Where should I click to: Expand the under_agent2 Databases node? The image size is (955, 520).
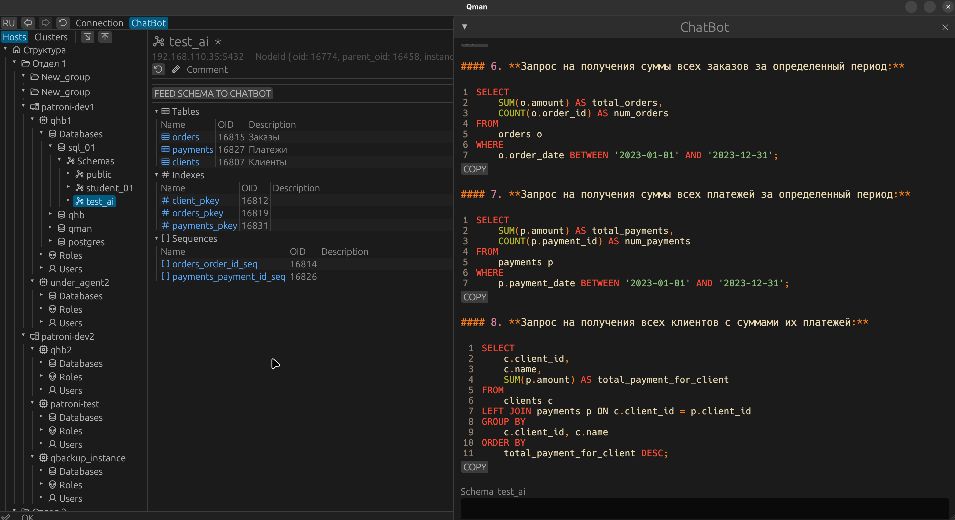(41, 296)
